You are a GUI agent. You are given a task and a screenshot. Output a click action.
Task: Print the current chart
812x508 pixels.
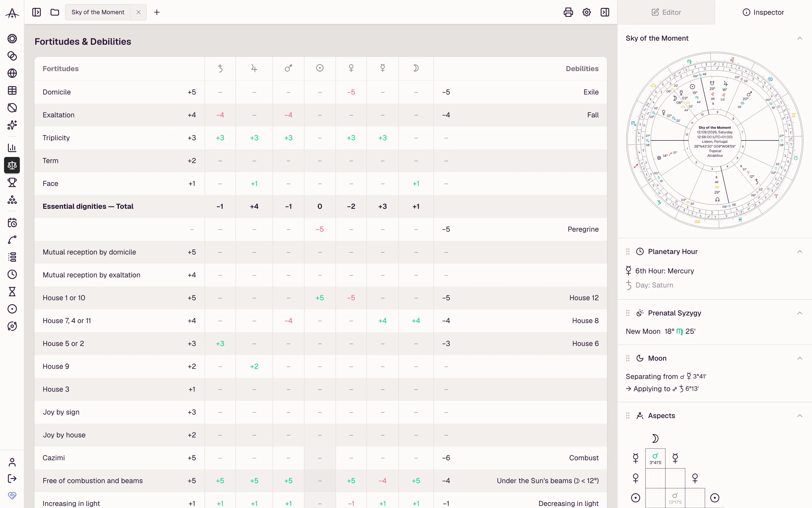(568, 12)
